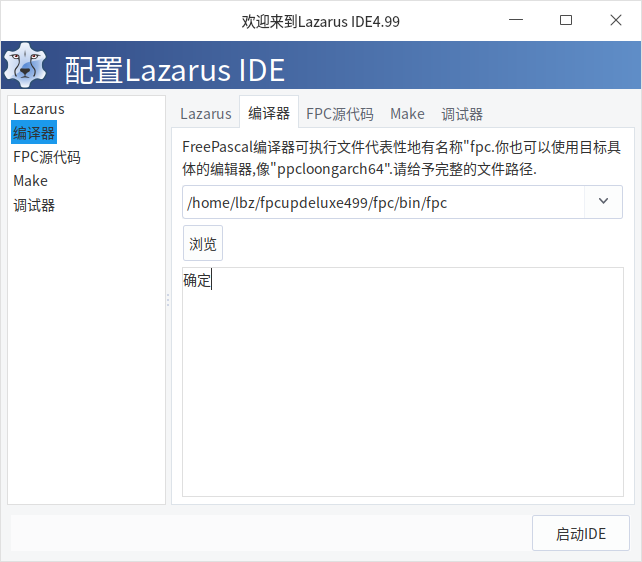This screenshot has width=642, height=562.
Task: Expand the compiler path dropdown arrow
Action: click(603, 202)
